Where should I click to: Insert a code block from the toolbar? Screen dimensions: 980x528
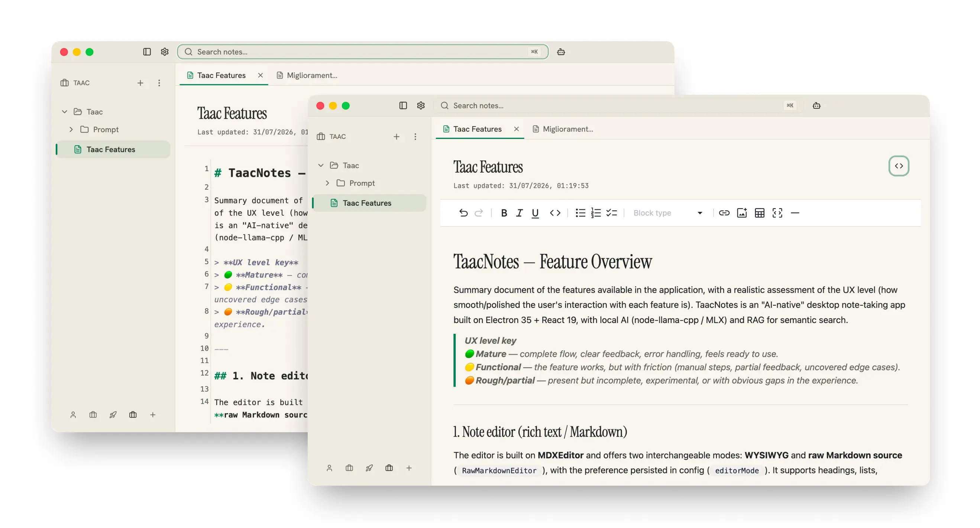tap(777, 213)
